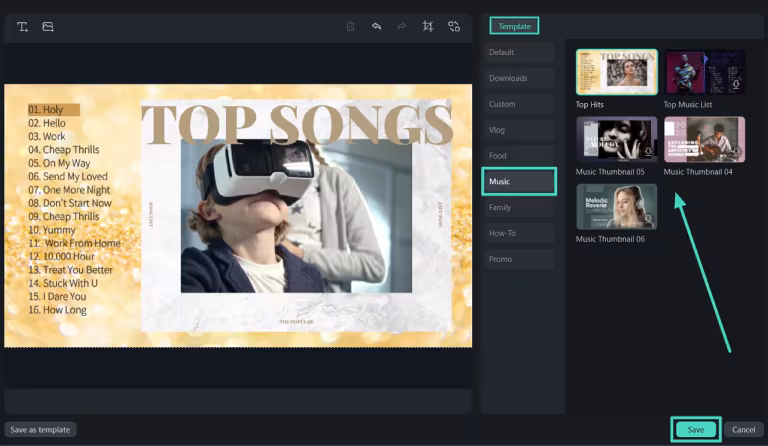Screen dimensions: 768x446
Task: Click the Delete trash icon in toolbar
Action: (350, 26)
